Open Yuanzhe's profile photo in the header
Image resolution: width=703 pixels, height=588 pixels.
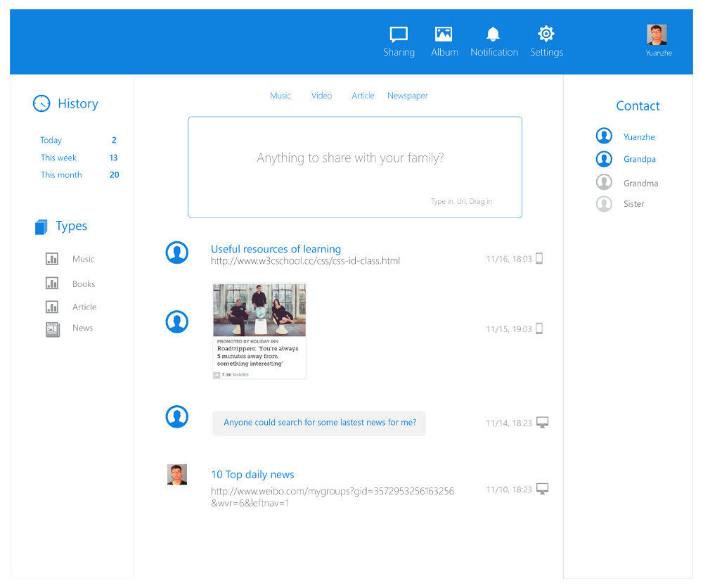(657, 35)
